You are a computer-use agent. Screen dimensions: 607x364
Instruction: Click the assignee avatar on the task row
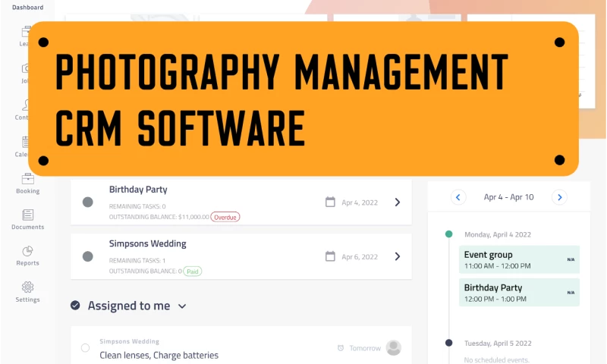(393, 348)
